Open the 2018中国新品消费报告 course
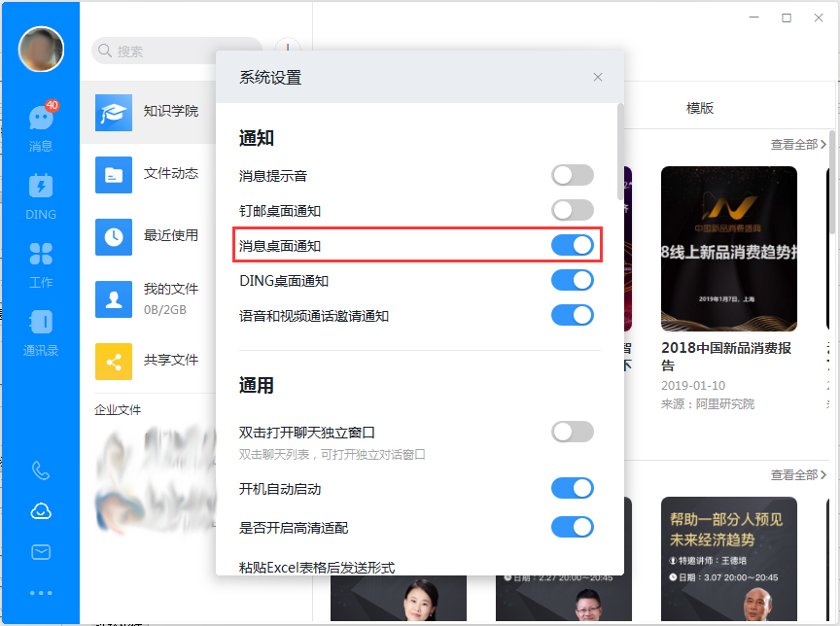Viewport: 840px width, 626px height. point(728,248)
